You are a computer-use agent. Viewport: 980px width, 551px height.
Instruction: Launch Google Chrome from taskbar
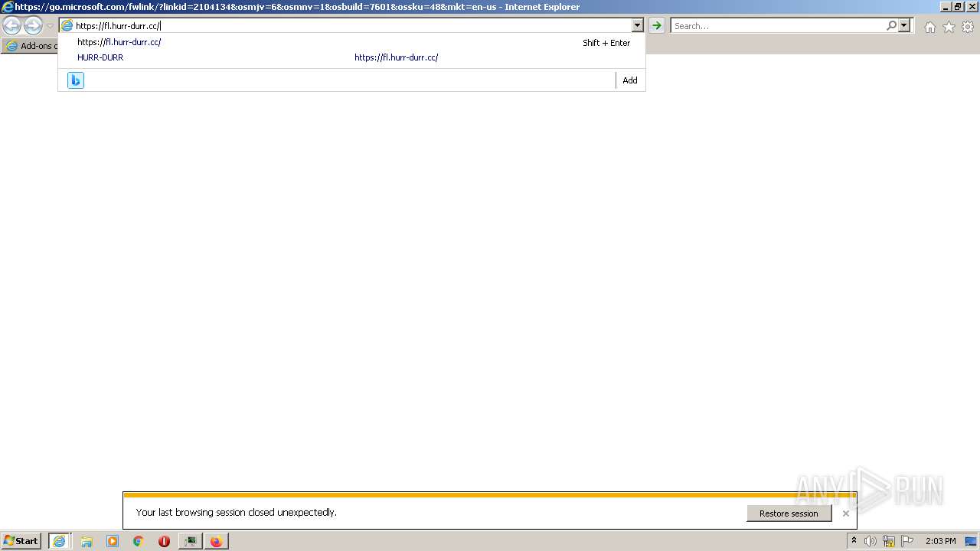[x=139, y=541]
